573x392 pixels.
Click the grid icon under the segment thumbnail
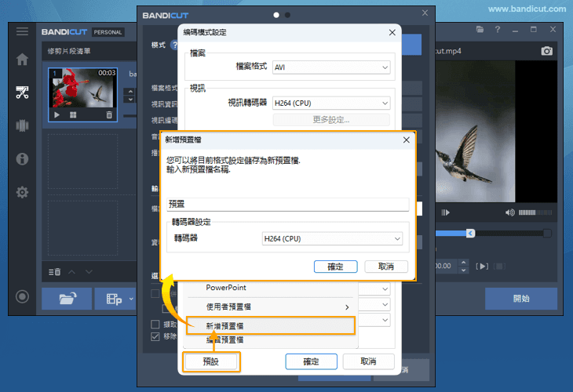pyautogui.click(x=73, y=115)
